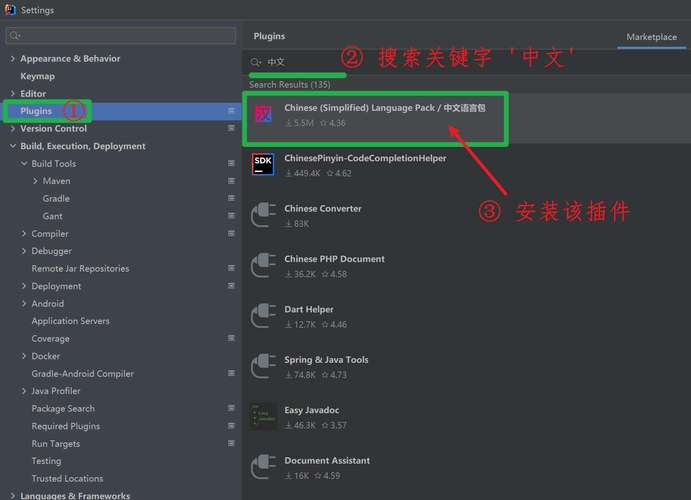Screen dimensions: 691x500
Task: Expand the Docker node
Action: point(24,356)
